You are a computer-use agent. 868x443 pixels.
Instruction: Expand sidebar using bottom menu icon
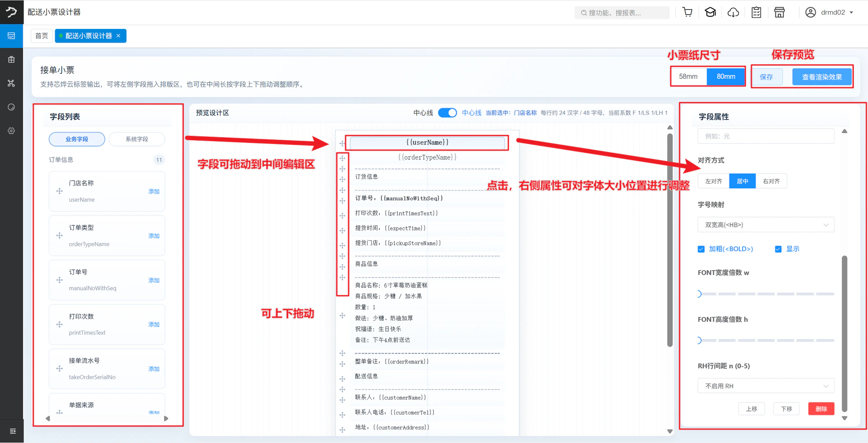(13, 431)
